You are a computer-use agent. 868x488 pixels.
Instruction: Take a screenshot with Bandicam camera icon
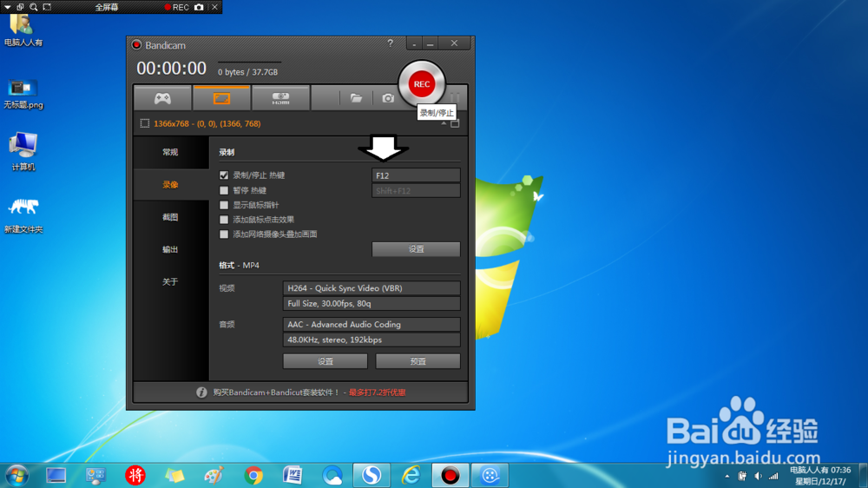388,98
